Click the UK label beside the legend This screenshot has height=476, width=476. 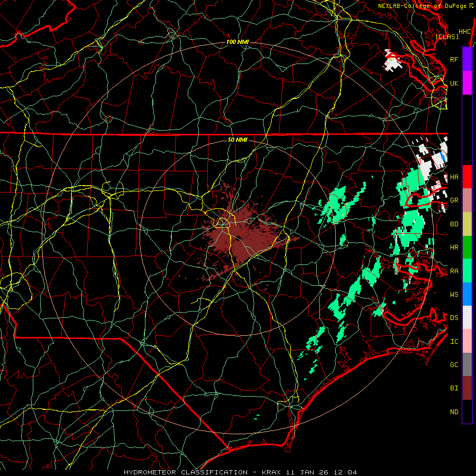click(x=454, y=83)
